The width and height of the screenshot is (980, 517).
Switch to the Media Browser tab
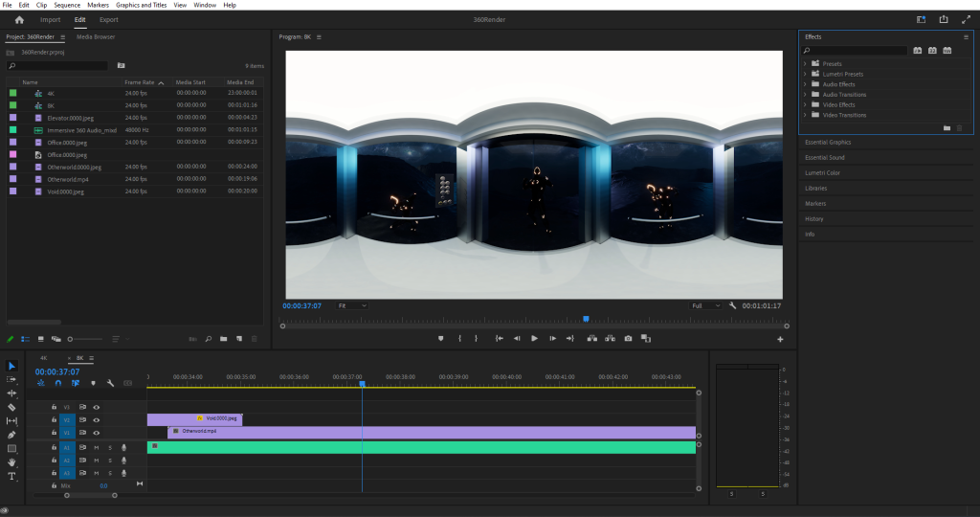[96, 36]
